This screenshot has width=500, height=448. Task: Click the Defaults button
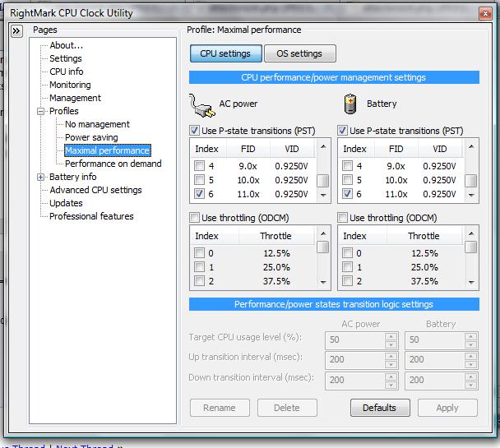[380, 408]
